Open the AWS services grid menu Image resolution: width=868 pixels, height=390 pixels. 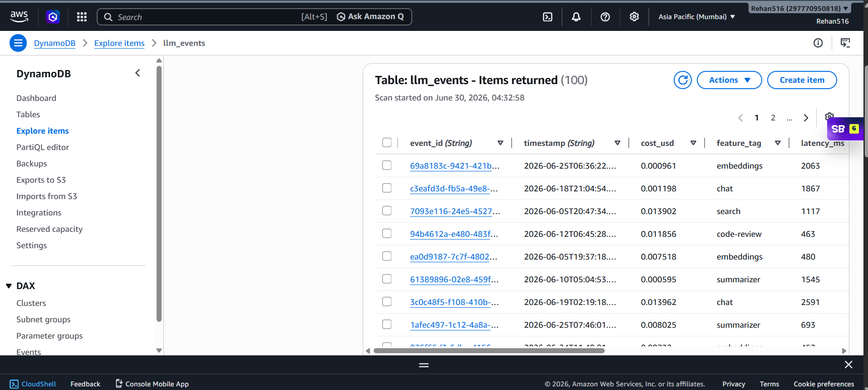coord(82,17)
